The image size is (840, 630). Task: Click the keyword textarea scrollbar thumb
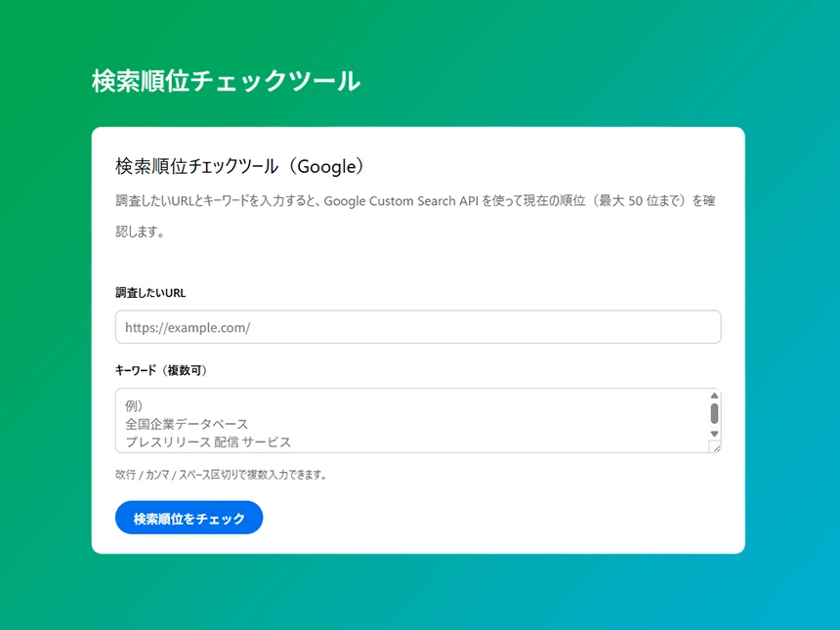coord(714,412)
